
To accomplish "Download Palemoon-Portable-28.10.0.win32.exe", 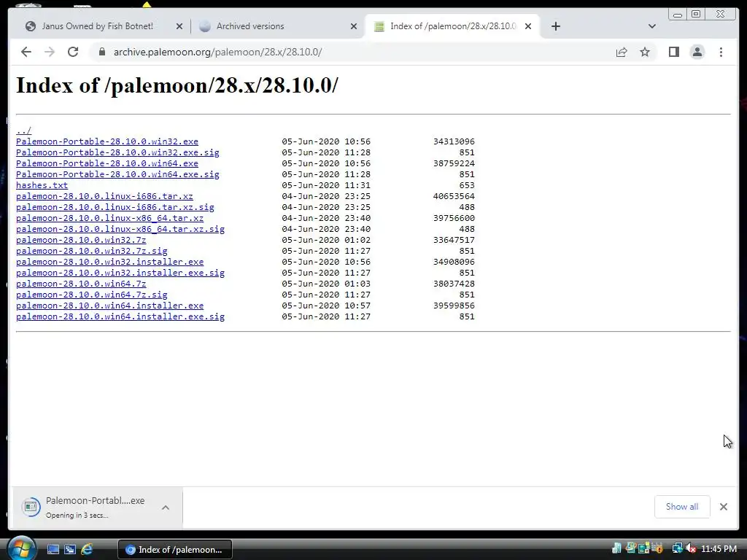I will 107,141.
